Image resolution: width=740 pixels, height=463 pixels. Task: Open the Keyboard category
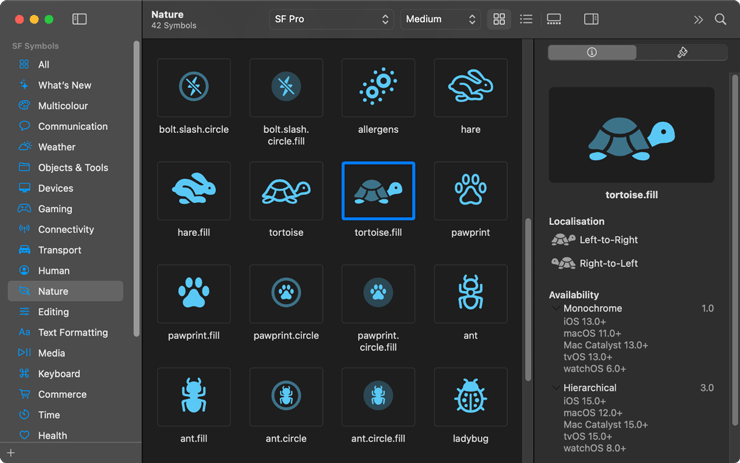66,374
